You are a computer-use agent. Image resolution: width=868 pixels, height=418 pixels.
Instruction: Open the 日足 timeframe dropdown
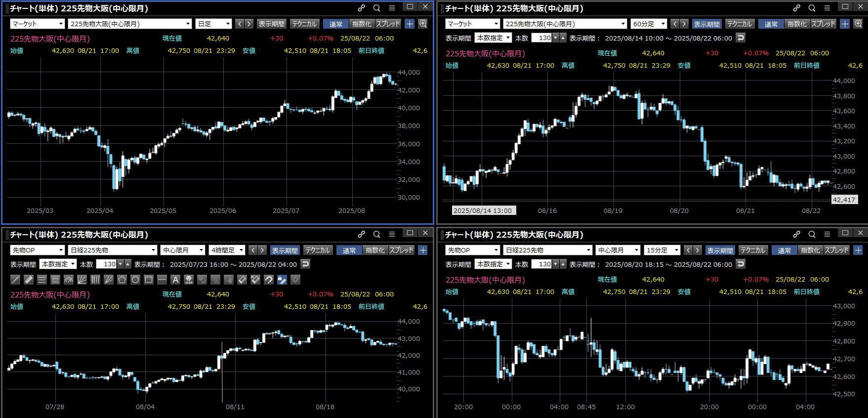(213, 24)
